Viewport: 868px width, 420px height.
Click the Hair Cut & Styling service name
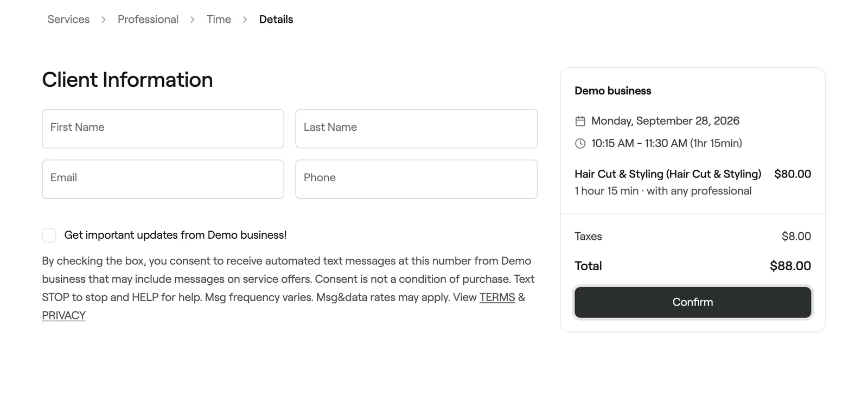pos(668,174)
